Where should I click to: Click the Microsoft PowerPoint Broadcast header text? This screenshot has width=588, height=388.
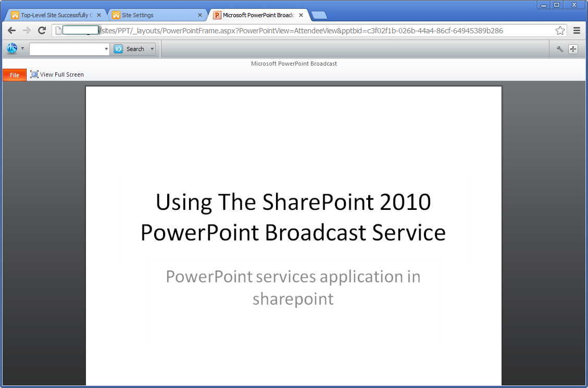tap(294, 64)
